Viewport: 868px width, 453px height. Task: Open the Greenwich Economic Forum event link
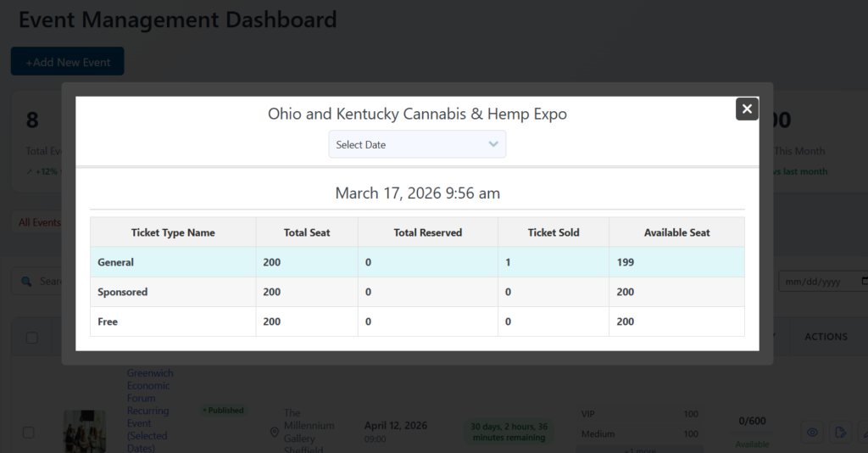(x=148, y=411)
